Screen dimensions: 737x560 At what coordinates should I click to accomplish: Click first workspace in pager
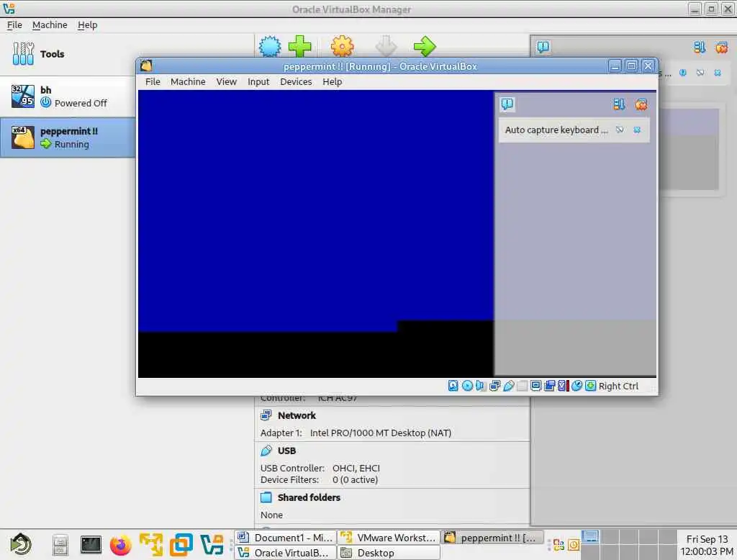[x=590, y=536]
